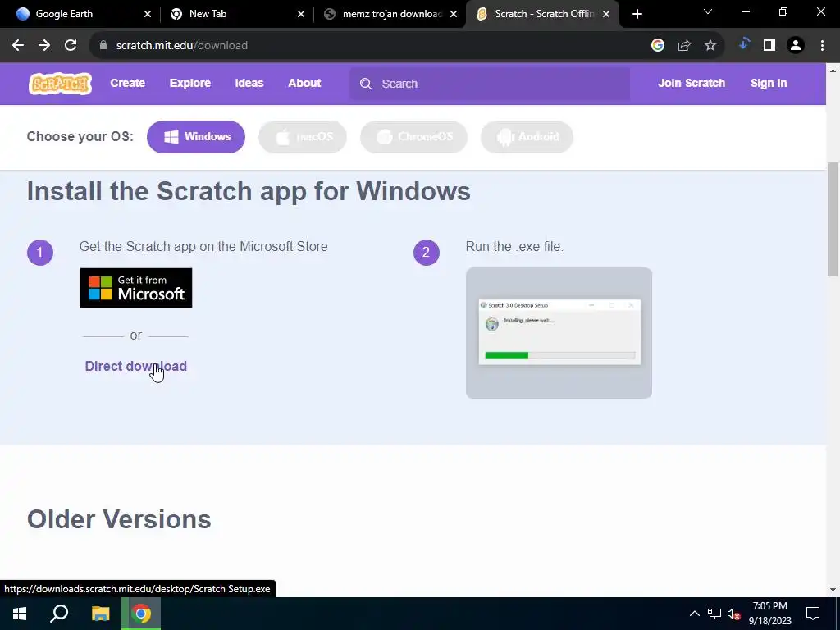This screenshot has height=630, width=840.
Task: Reload the page with refresh icon
Action: click(71, 46)
